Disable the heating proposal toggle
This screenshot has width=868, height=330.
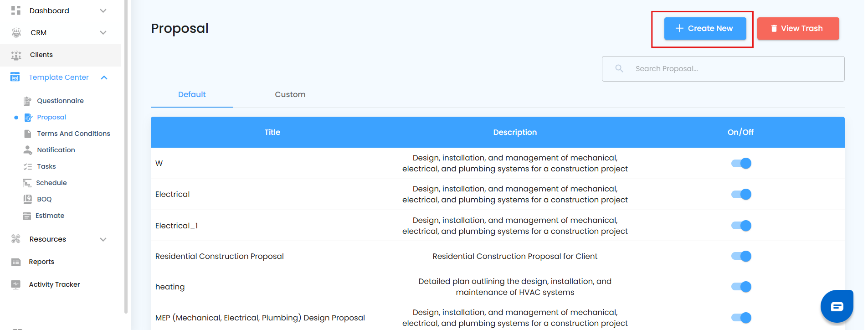pyautogui.click(x=741, y=287)
